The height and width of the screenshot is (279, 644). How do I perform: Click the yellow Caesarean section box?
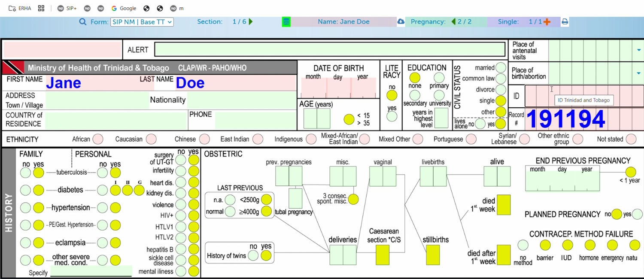click(382, 255)
